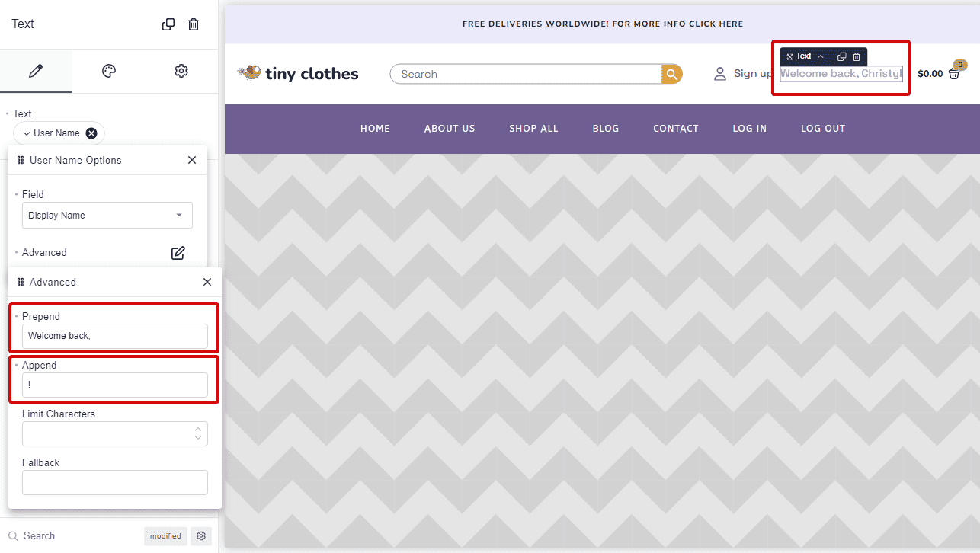This screenshot has width=980, height=553.
Task: Open the shopping cart basket icon
Action: point(954,73)
